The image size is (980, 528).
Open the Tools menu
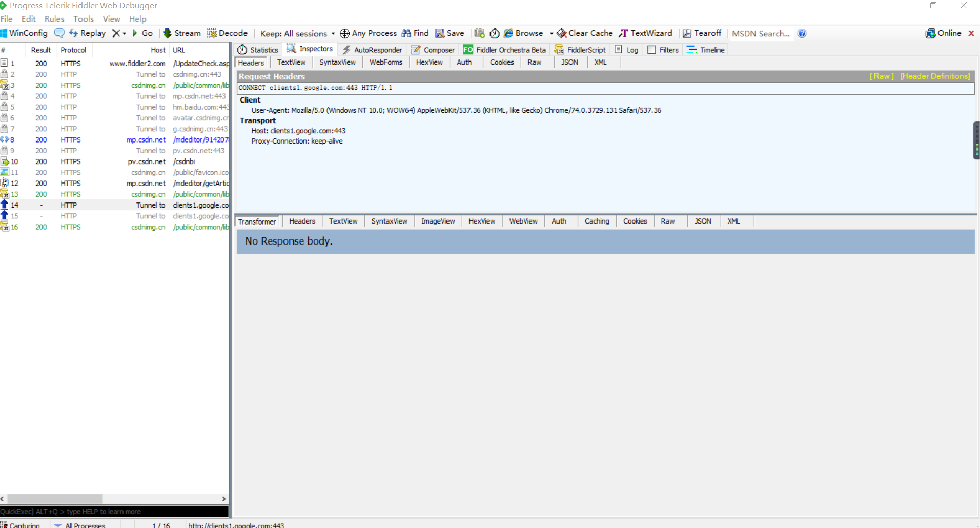tap(84, 19)
